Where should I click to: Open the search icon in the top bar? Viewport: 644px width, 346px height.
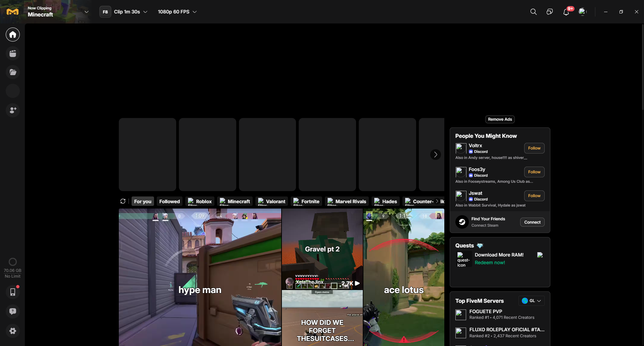pyautogui.click(x=533, y=12)
